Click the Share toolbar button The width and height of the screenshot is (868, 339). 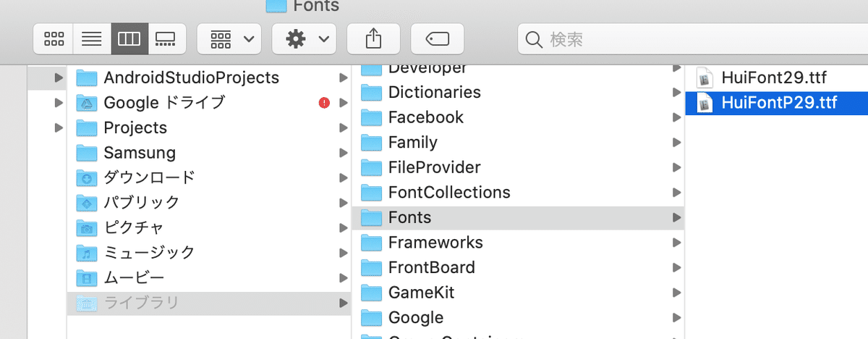pos(373,38)
